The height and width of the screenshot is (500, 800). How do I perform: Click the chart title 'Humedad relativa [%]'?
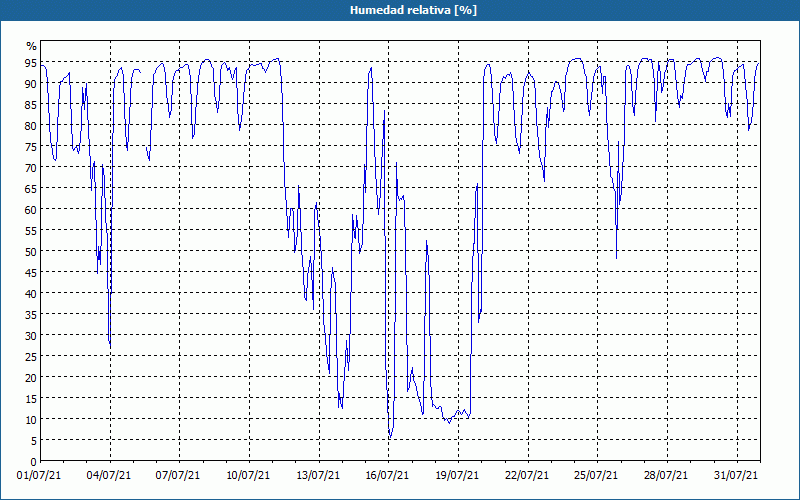point(413,10)
